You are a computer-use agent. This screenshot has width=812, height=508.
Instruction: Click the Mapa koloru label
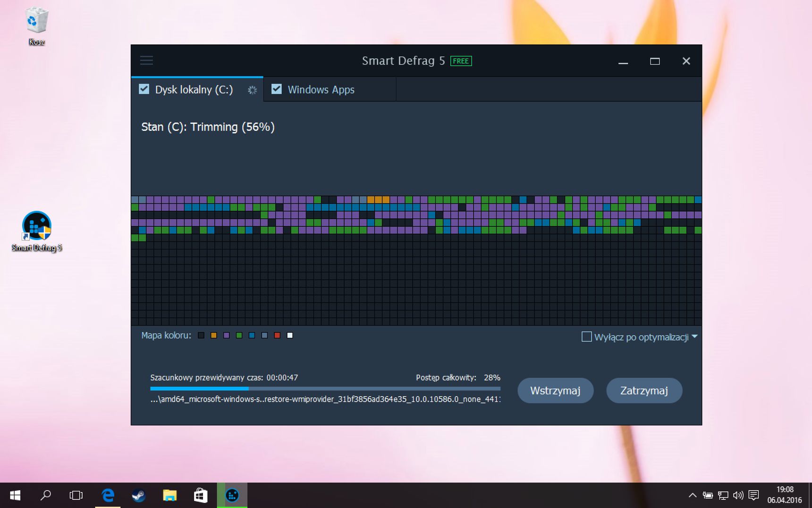[x=166, y=336]
